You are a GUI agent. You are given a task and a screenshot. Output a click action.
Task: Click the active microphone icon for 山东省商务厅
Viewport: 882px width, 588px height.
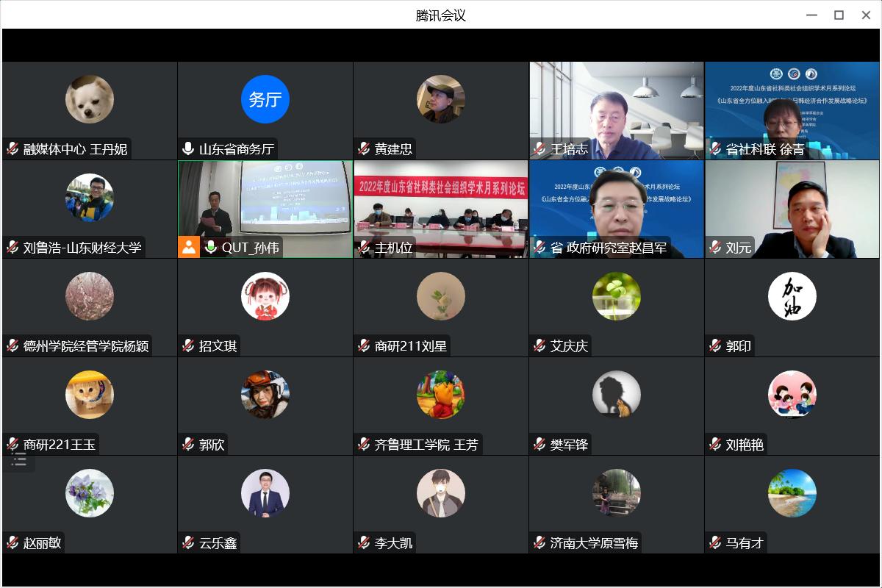point(188,149)
